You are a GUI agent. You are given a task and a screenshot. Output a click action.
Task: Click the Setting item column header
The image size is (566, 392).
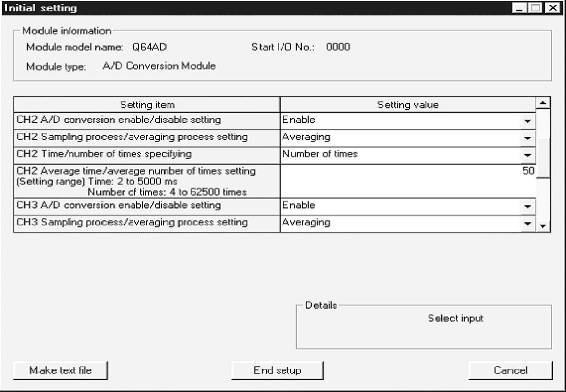pos(147,105)
